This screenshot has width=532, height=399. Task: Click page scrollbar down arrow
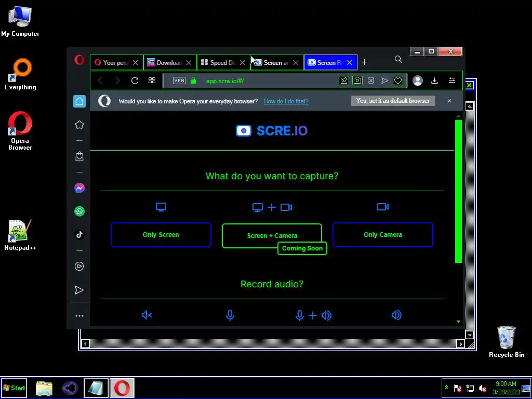tap(458, 321)
